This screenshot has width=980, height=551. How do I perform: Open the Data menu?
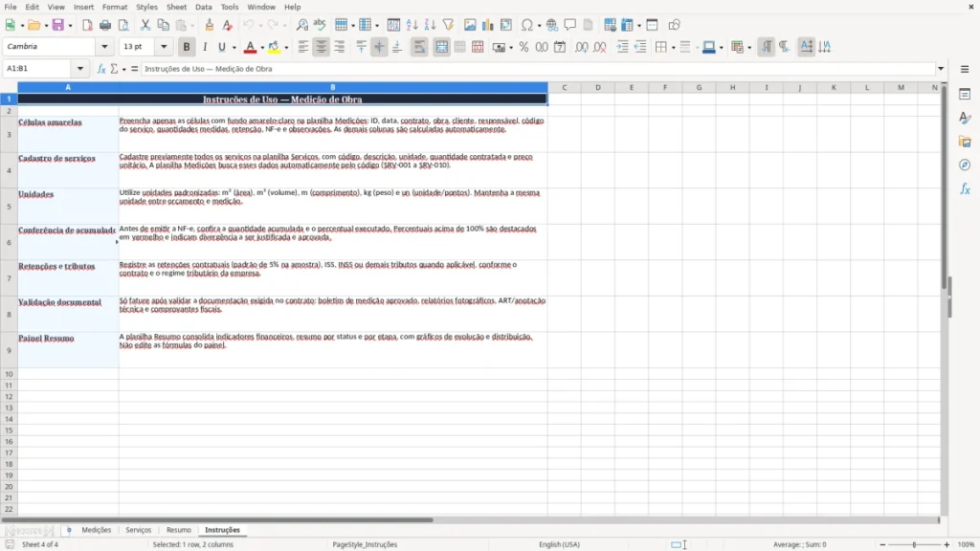click(x=203, y=7)
